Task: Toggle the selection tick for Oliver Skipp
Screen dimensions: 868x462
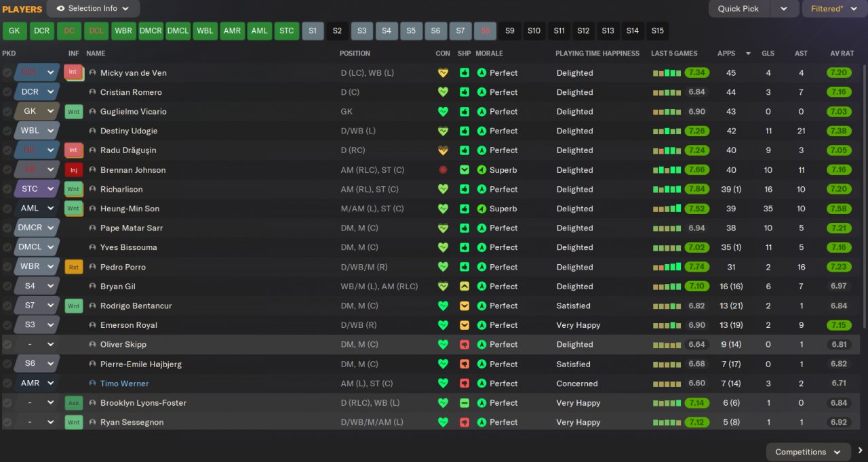Action: point(7,345)
